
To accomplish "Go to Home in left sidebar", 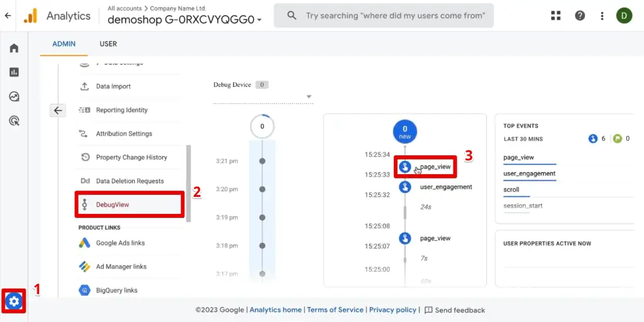I will [x=14, y=48].
